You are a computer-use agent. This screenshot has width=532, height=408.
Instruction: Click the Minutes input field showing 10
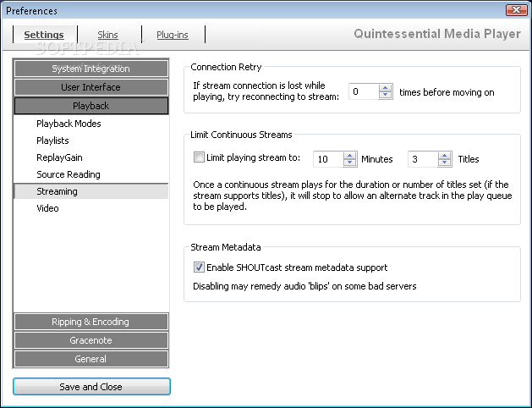pyautogui.click(x=328, y=159)
